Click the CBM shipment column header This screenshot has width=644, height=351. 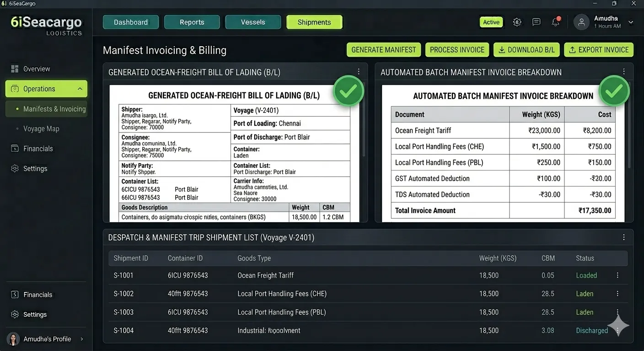click(x=548, y=258)
